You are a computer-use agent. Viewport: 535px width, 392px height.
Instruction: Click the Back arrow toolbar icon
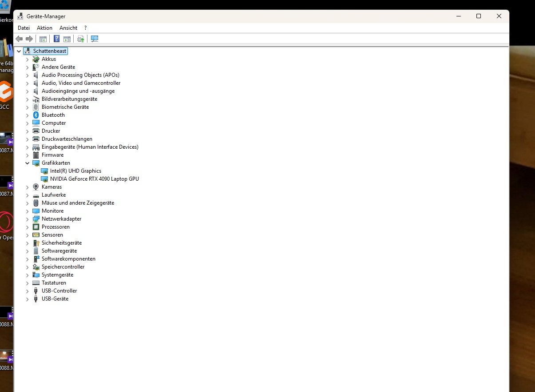tap(19, 39)
